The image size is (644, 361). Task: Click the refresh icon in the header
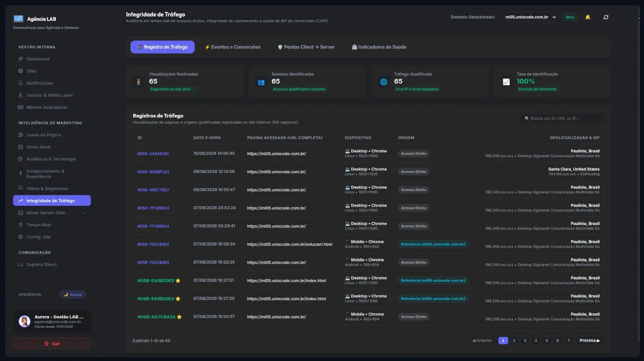pyautogui.click(x=606, y=17)
